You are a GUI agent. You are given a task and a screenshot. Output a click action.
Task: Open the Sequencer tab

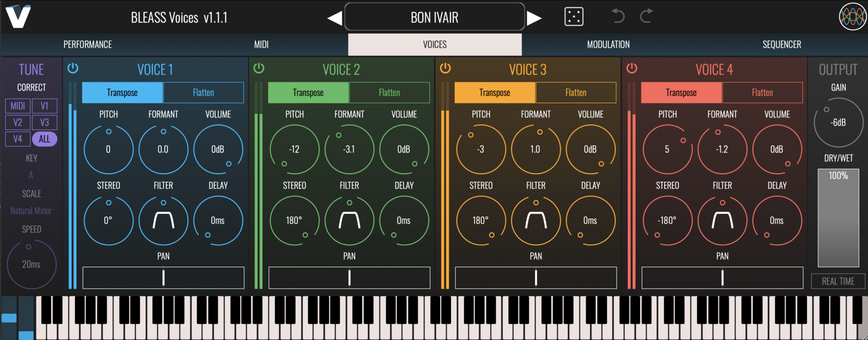click(x=781, y=45)
